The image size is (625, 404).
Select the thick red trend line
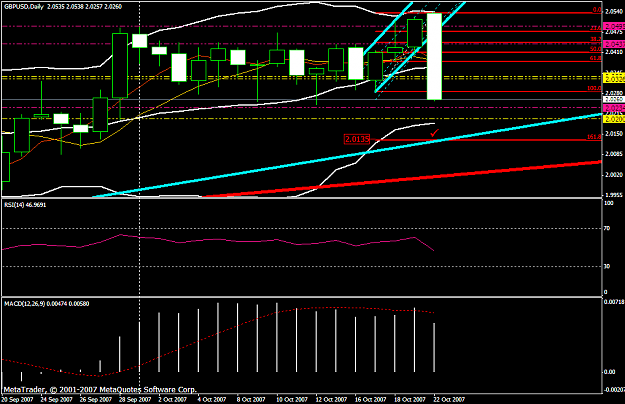coord(402,178)
